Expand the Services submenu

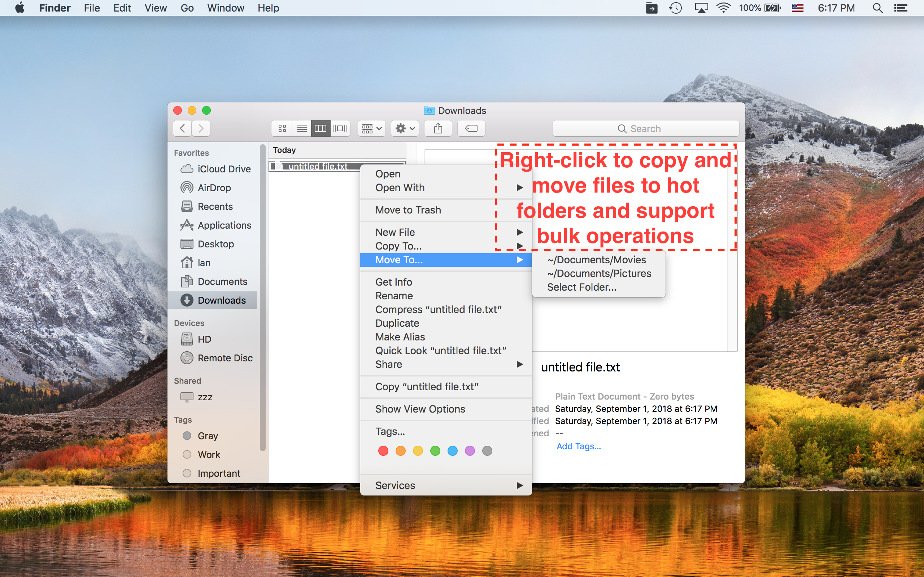[x=395, y=485]
